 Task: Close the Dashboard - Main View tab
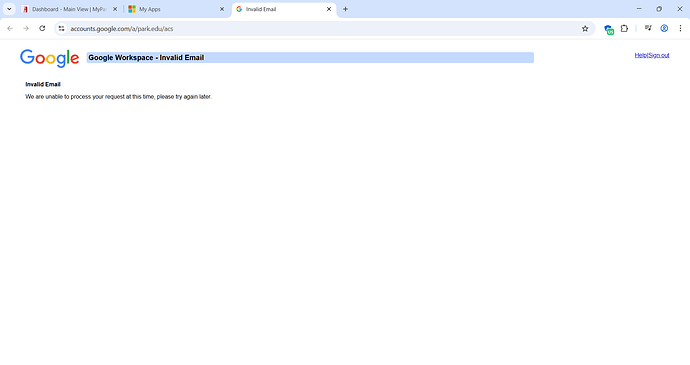[115, 9]
